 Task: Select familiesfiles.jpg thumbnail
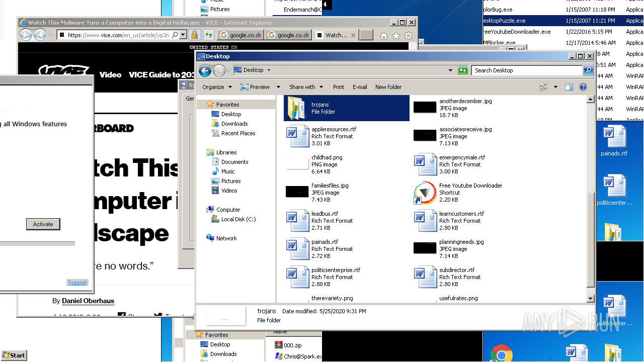pos(297,192)
